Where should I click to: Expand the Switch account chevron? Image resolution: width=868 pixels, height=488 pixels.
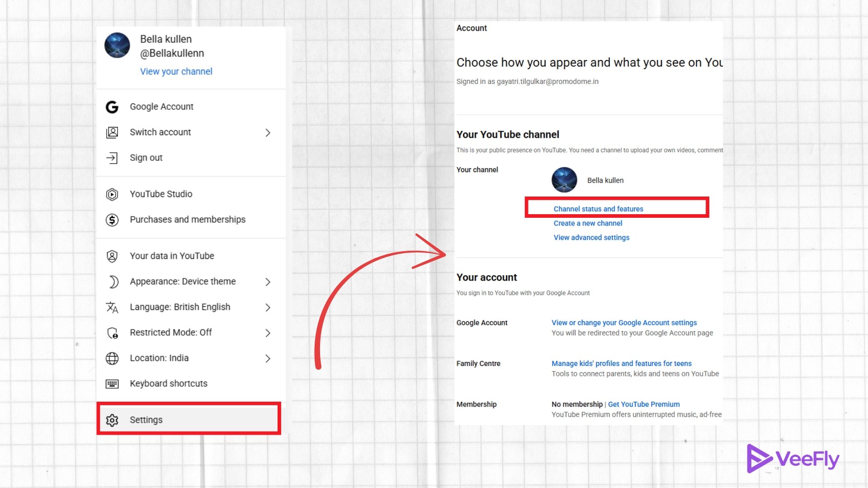[268, 133]
